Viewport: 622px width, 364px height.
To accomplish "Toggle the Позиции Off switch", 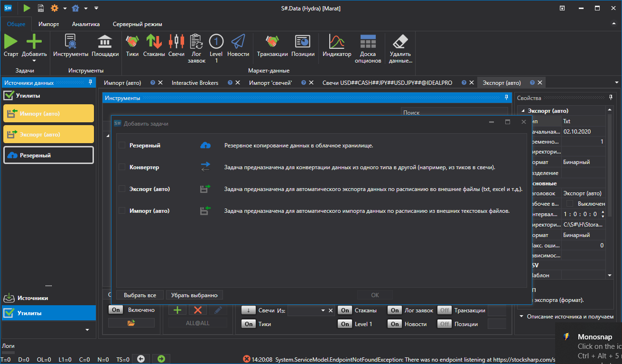I will 444,324.
